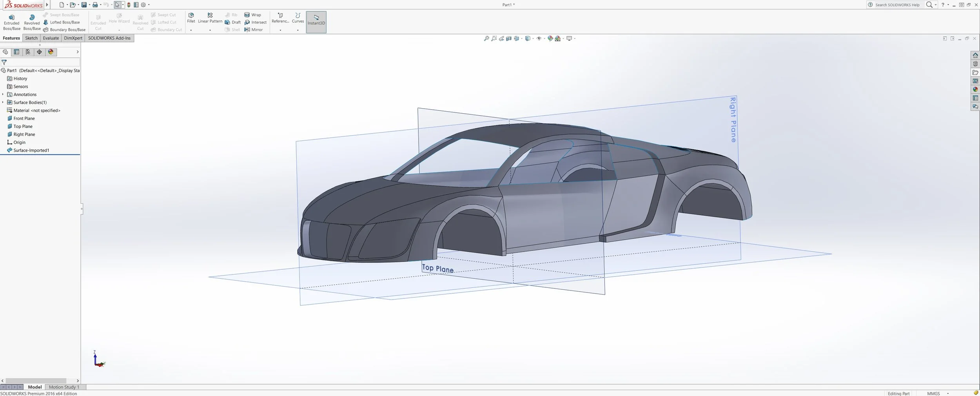This screenshot has width=980, height=396.
Task: Create a new document icon
Action: pos(62,5)
